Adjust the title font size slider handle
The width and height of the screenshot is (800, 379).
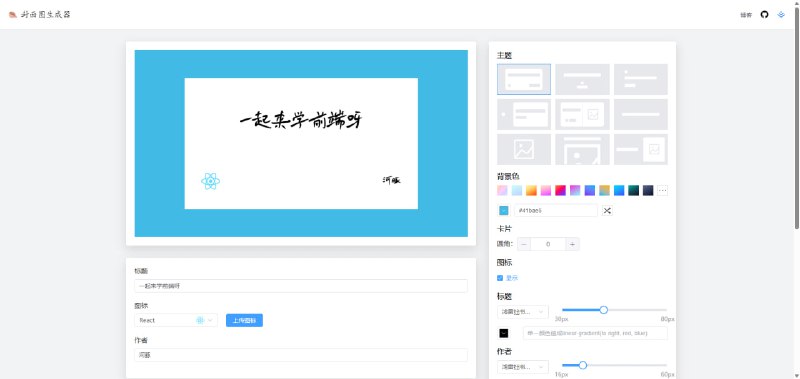(x=604, y=310)
